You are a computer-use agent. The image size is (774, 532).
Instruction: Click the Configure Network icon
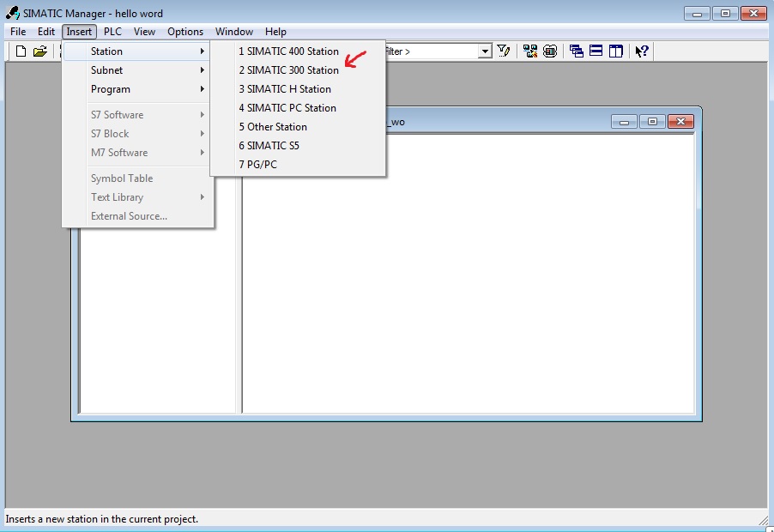pos(529,51)
